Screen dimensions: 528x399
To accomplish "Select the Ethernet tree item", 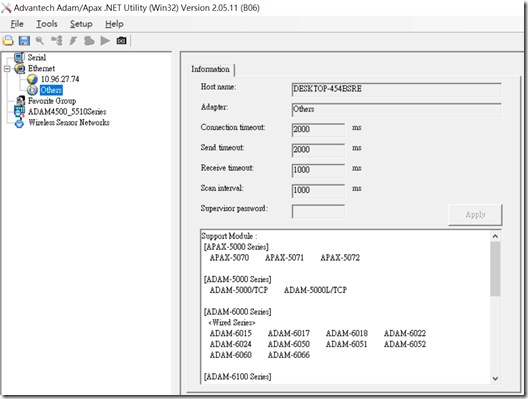I will (41, 68).
